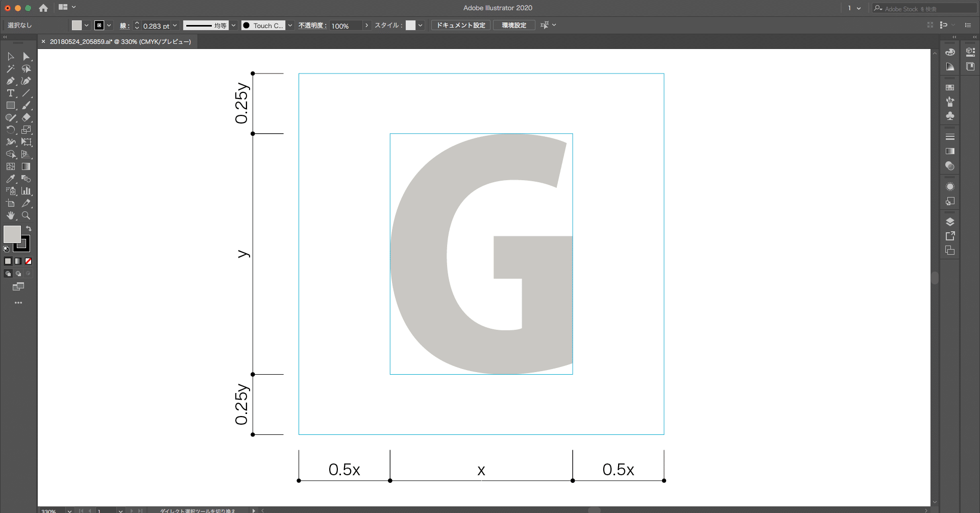Open ドキュメント設定 (Document Setup)
This screenshot has height=513, width=980.
pyautogui.click(x=460, y=25)
